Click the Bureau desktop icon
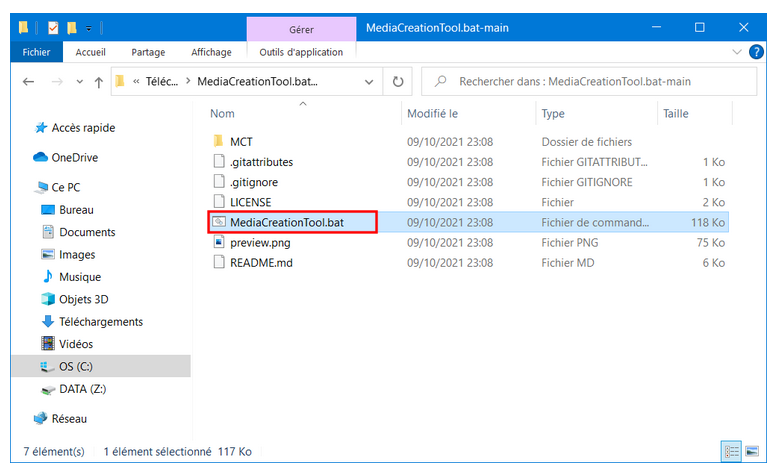This screenshot has width=776, height=476. tap(48, 210)
